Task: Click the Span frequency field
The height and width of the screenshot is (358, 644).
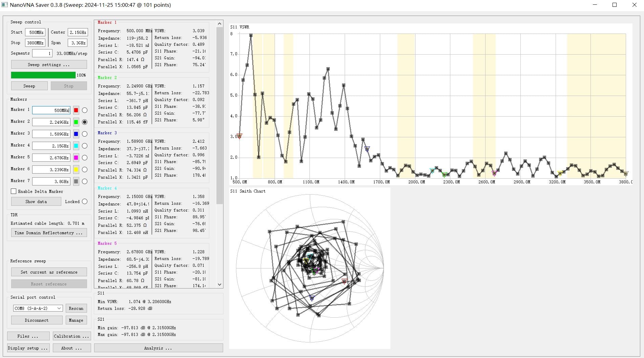Action: 78,43
